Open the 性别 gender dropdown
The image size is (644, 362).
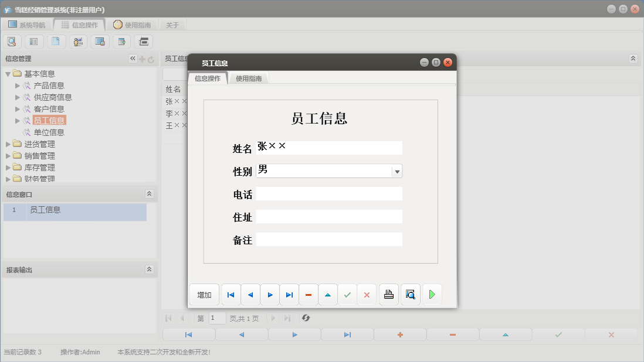coord(398,171)
